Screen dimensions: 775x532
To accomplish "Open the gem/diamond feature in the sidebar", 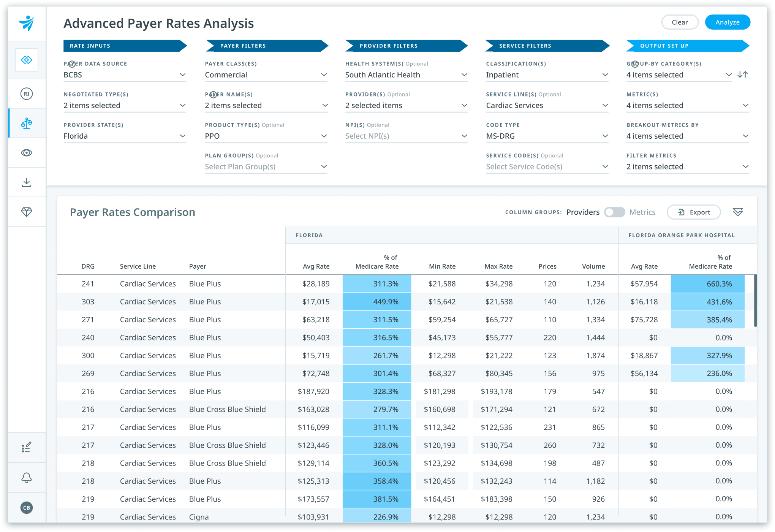I will 27,211.
